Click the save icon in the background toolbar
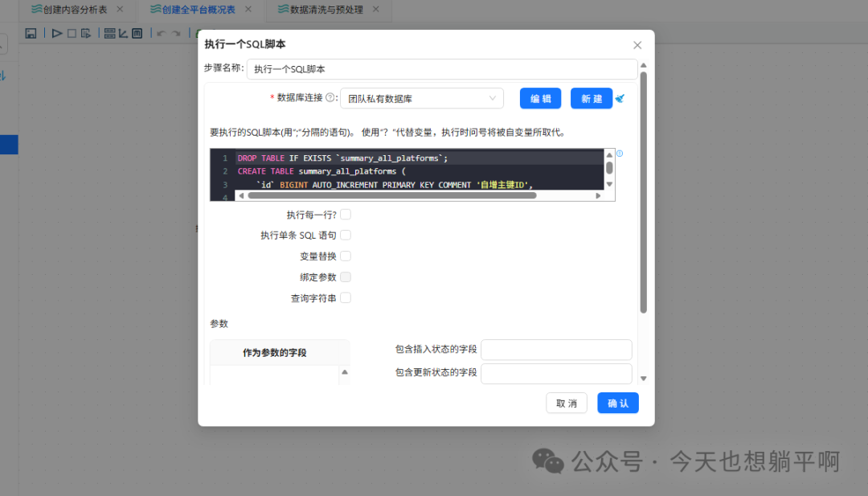868x496 pixels. click(x=31, y=34)
